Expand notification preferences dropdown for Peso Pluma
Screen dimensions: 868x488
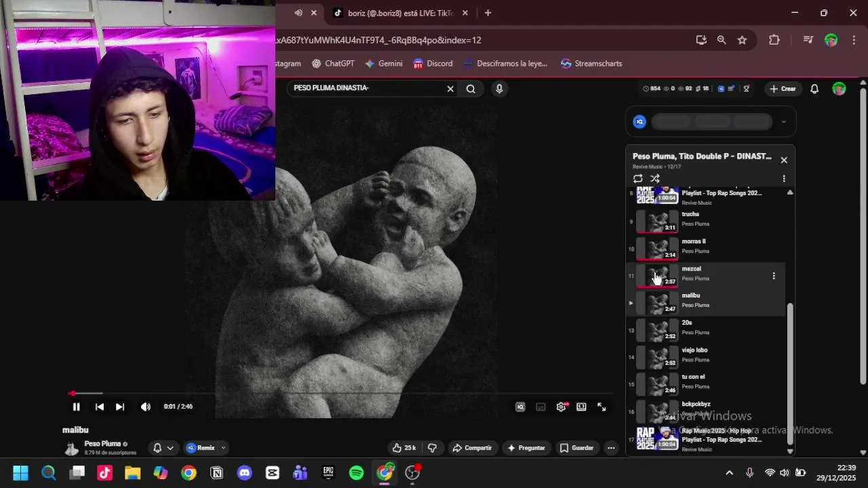(x=170, y=448)
